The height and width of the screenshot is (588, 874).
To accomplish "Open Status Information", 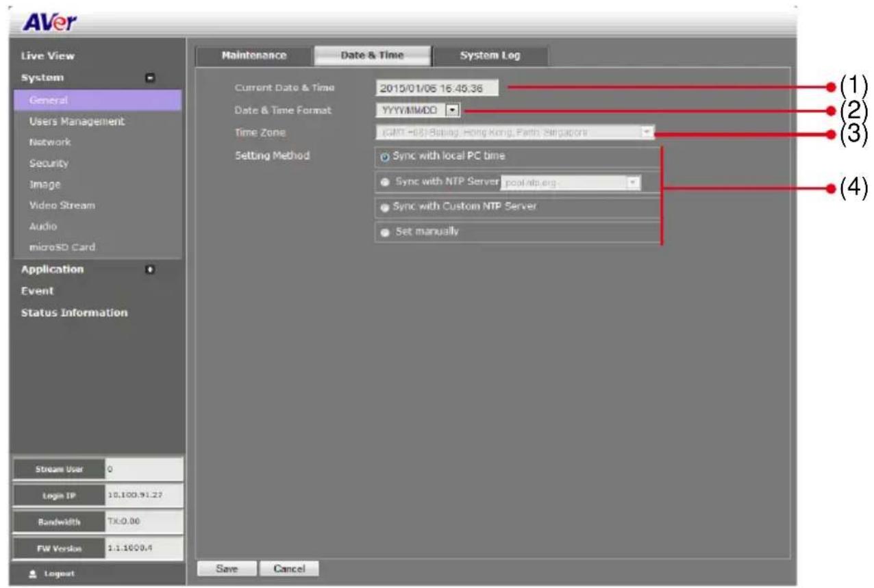I will coord(74,313).
